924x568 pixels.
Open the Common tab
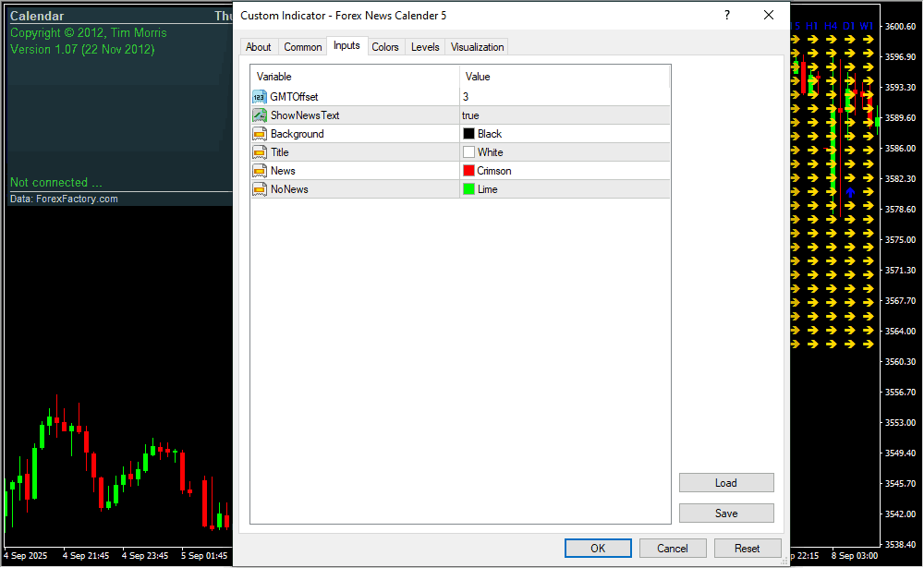coord(303,47)
